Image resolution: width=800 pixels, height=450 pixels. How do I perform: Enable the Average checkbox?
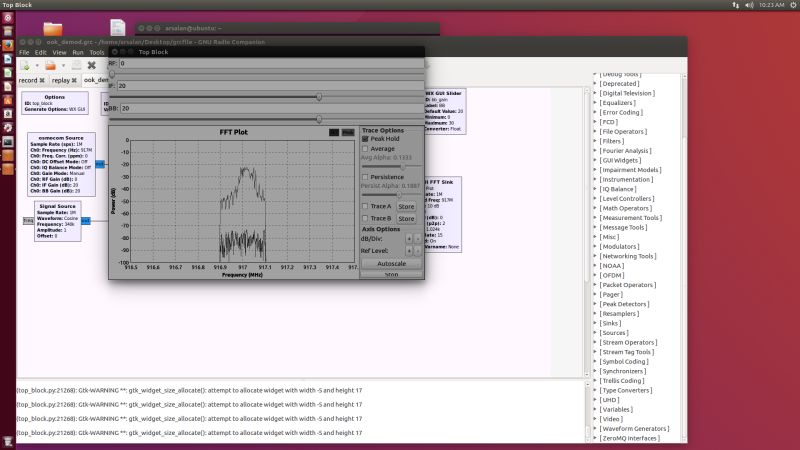click(x=365, y=149)
